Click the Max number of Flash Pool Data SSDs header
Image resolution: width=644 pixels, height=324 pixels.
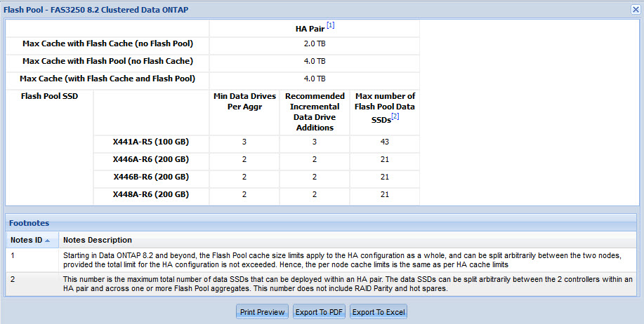coord(384,107)
